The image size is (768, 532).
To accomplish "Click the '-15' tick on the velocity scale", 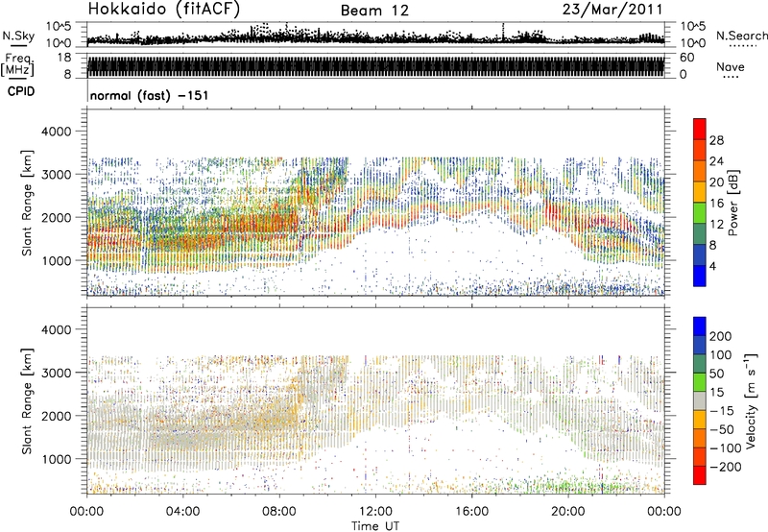I will (x=722, y=411).
